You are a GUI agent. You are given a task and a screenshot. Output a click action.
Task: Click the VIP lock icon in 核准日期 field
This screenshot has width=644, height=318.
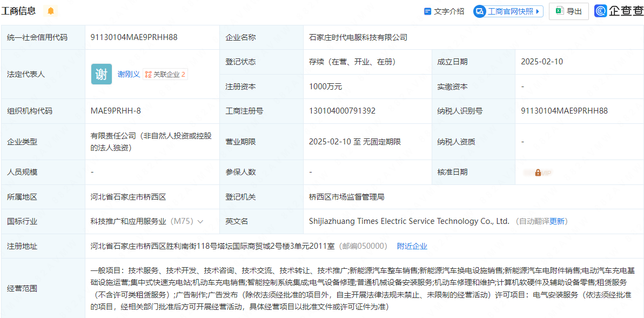pyautogui.click(x=538, y=172)
